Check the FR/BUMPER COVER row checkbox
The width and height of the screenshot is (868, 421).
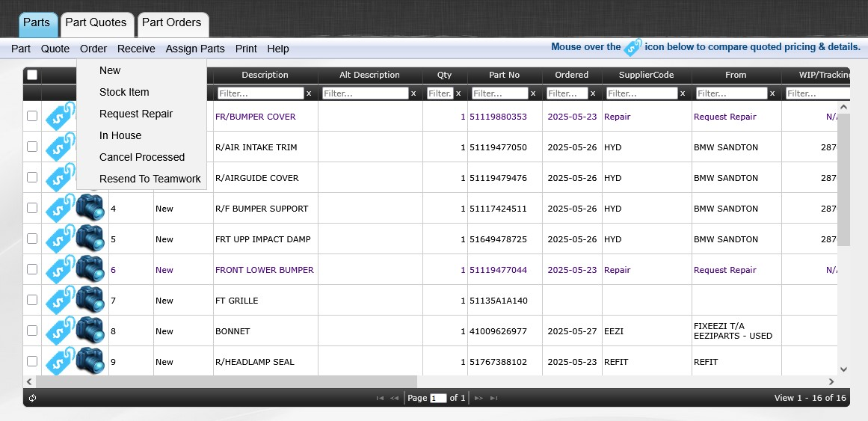[32, 116]
